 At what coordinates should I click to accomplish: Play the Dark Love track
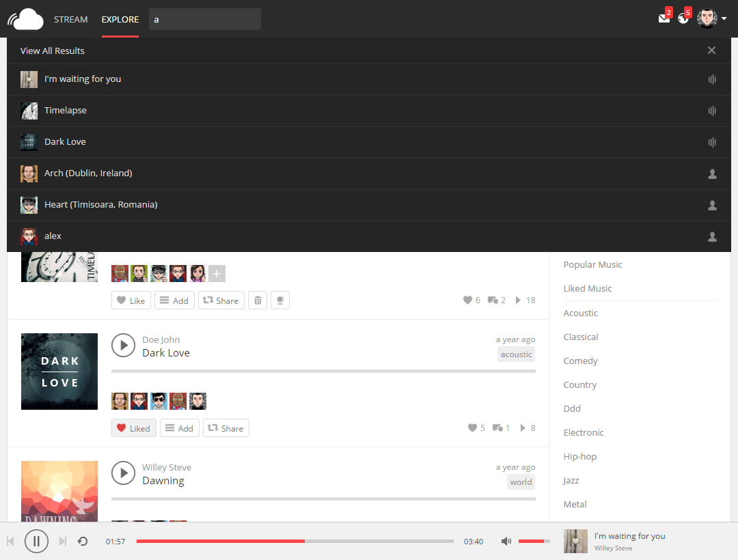pos(123,345)
